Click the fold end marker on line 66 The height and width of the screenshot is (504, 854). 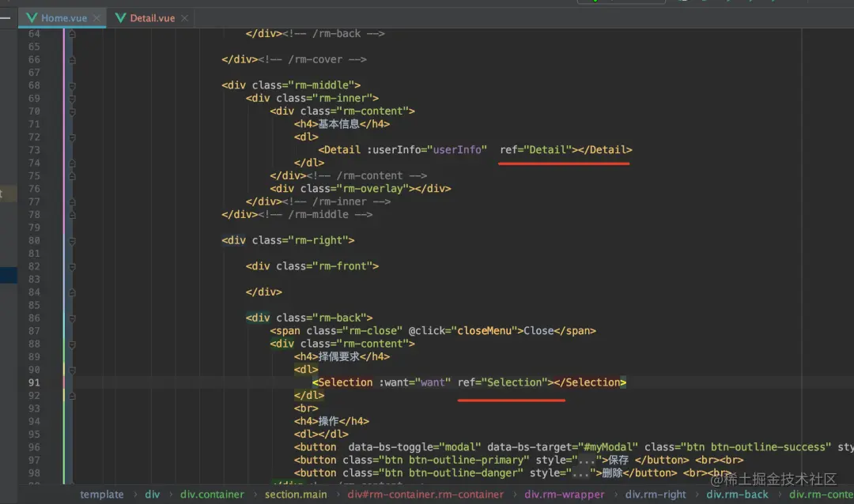(x=72, y=60)
